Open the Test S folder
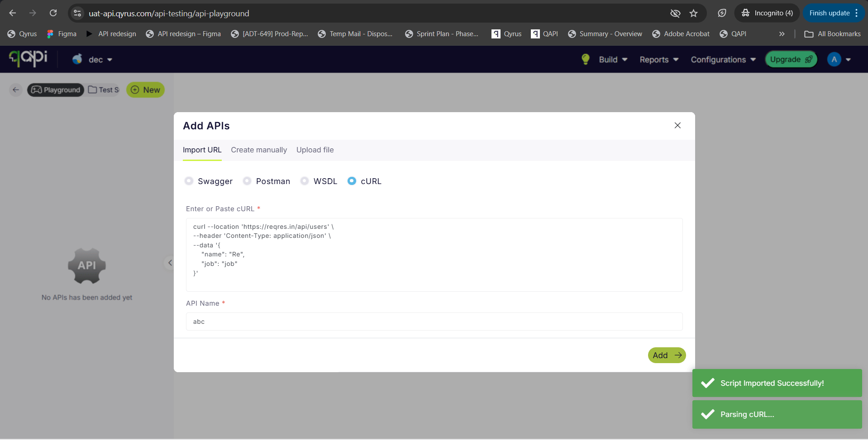 103,90
